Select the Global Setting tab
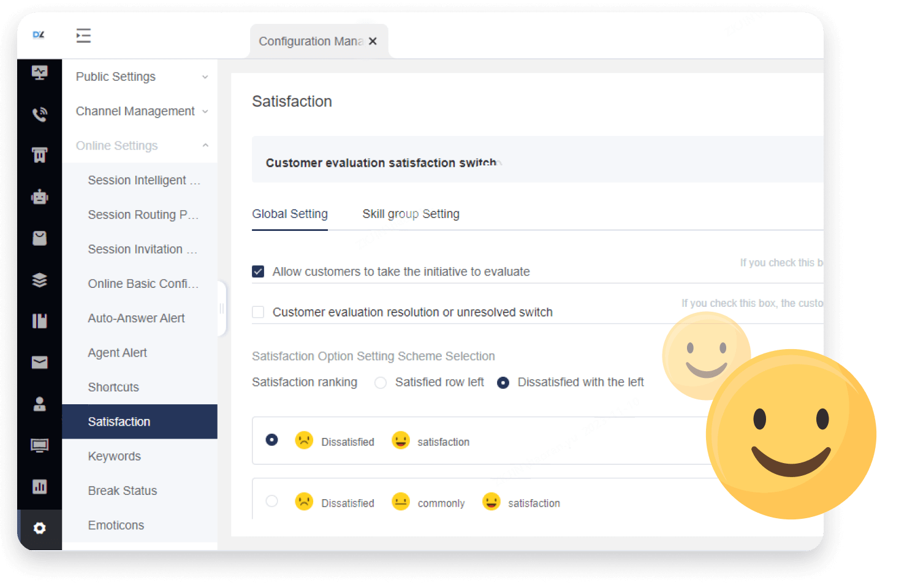Image resolution: width=907 pixels, height=588 pixels. (x=289, y=214)
